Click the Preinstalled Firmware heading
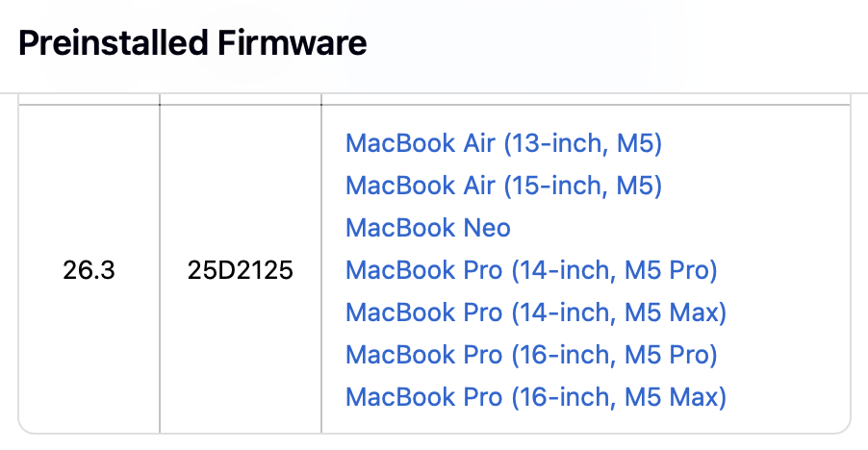 pyautogui.click(x=192, y=43)
